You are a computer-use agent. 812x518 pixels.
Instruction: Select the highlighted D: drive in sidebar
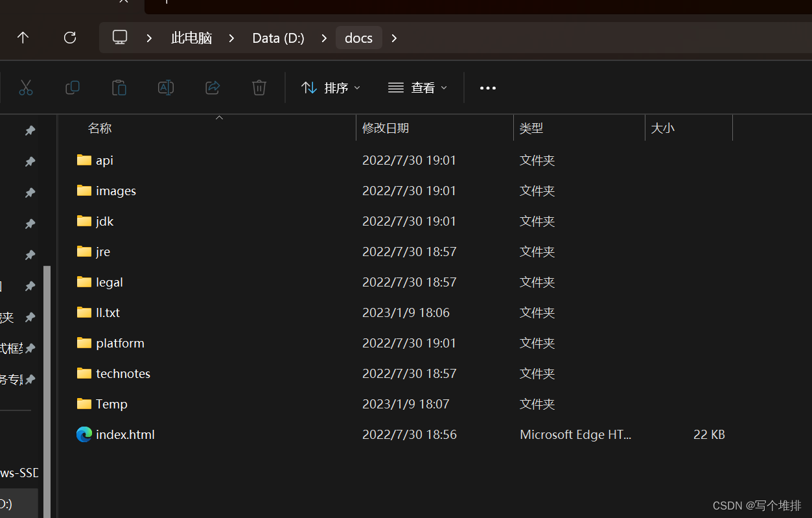click(x=19, y=503)
